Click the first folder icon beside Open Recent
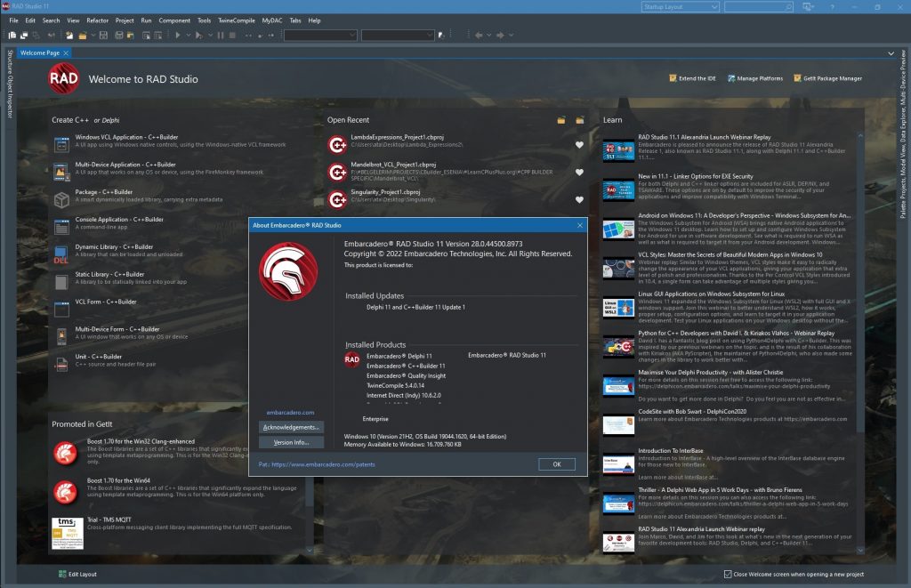This screenshot has width=911, height=588. pos(561,120)
